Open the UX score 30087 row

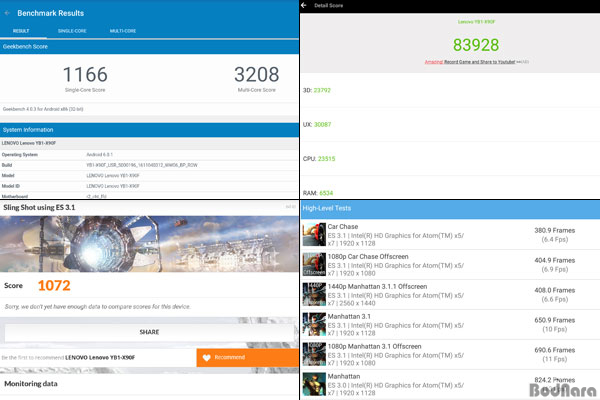(450, 124)
